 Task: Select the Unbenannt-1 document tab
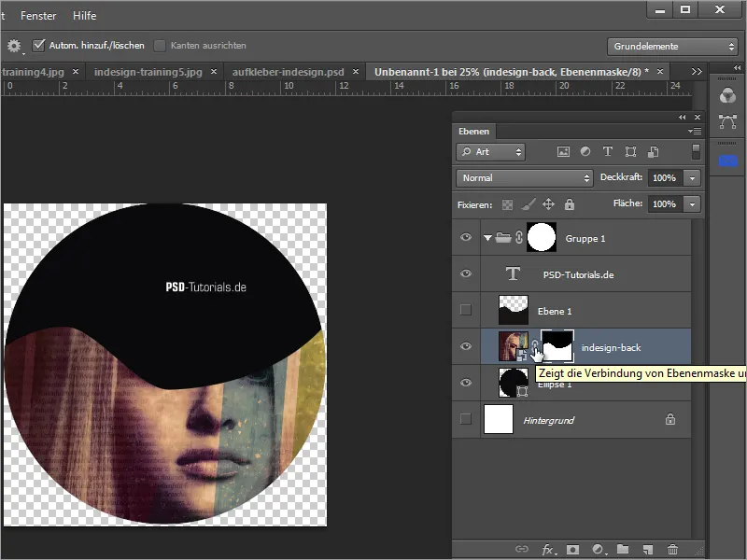click(511, 72)
